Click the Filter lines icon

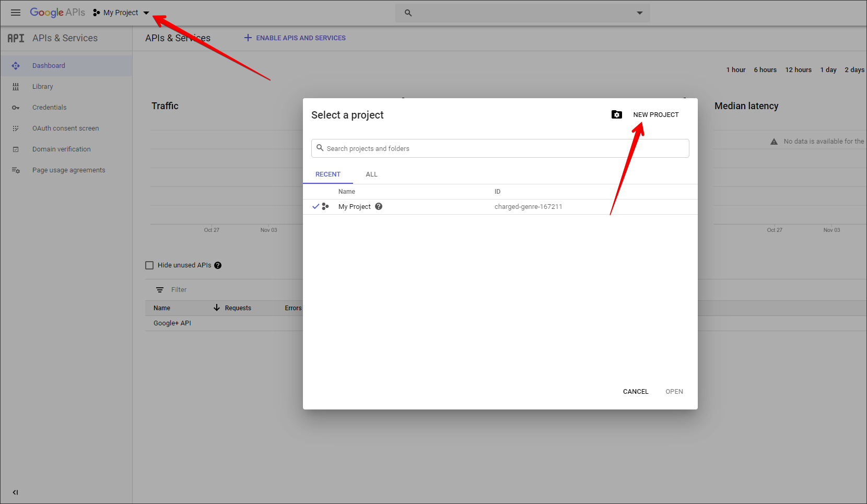pos(160,290)
